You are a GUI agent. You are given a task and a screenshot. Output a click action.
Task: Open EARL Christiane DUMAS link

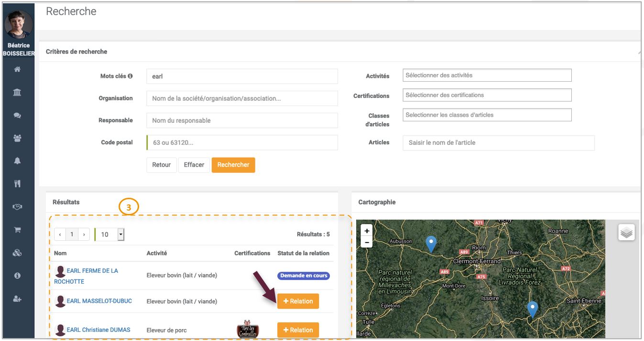(98, 330)
